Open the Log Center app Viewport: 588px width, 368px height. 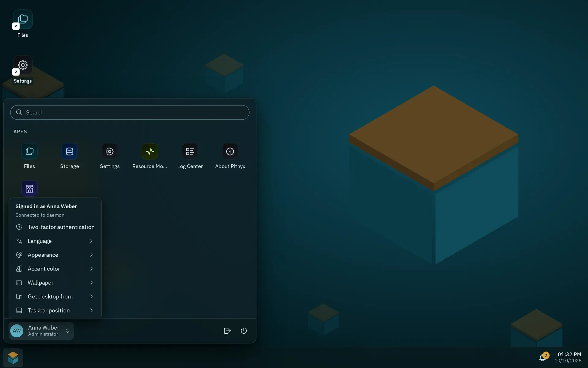pyautogui.click(x=190, y=156)
